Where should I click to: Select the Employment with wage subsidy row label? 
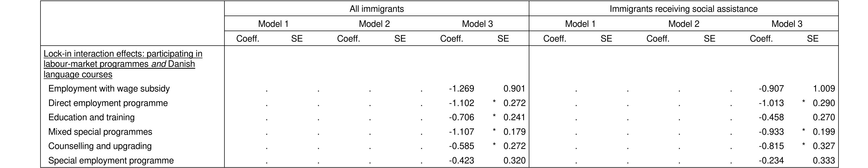109,89
